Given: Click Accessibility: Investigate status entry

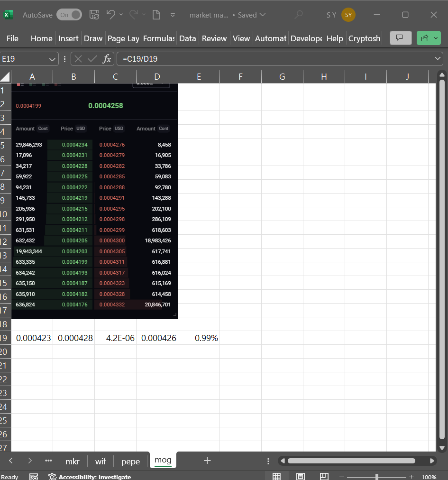Looking at the screenshot, I should pyautogui.click(x=90, y=477).
